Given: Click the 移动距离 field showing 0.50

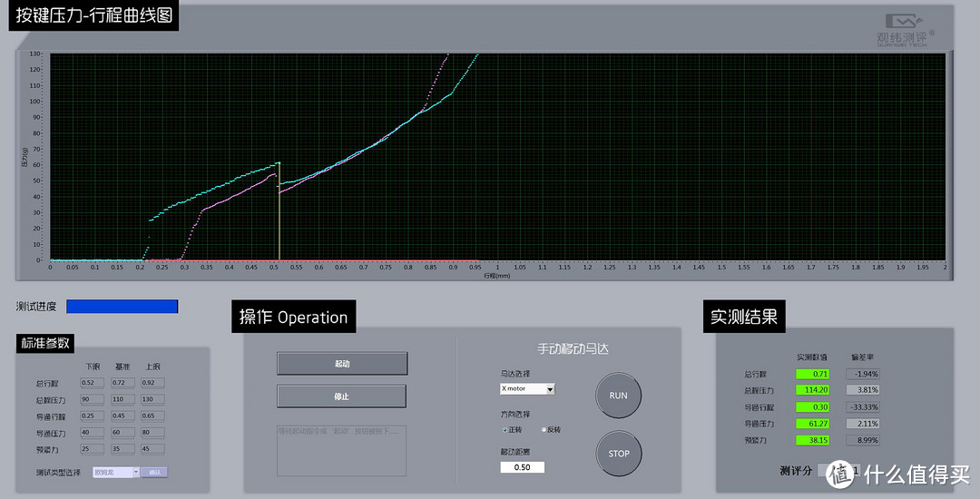Looking at the screenshot, I should [522, 467].
